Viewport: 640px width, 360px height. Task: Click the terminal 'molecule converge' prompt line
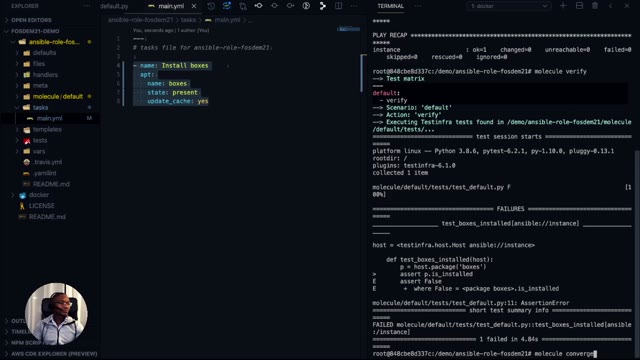(x=484, y=353)
